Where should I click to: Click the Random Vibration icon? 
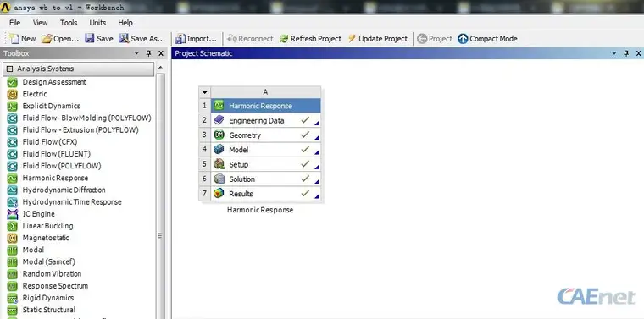click(x=13, y=274)
